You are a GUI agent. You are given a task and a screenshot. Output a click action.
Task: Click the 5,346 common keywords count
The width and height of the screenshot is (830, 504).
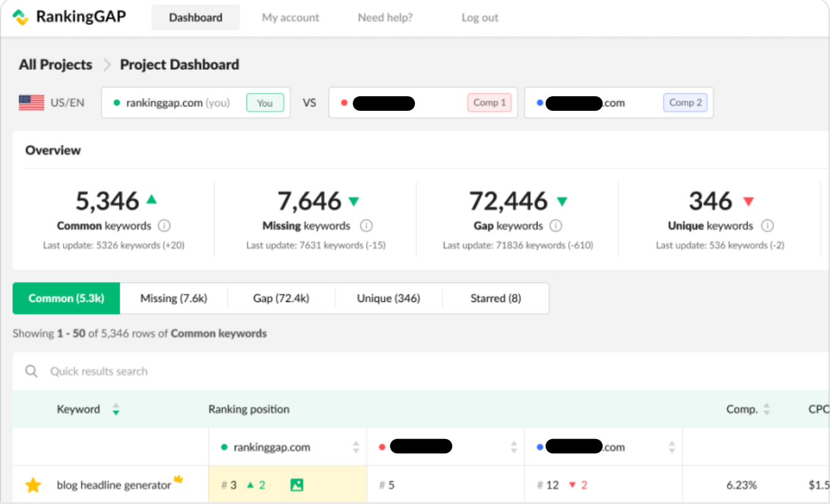pyautogui.click(x=108, y=201)
